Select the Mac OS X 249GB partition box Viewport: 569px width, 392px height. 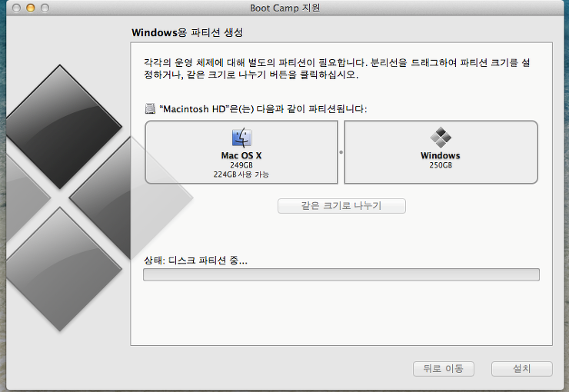point(241,152)
